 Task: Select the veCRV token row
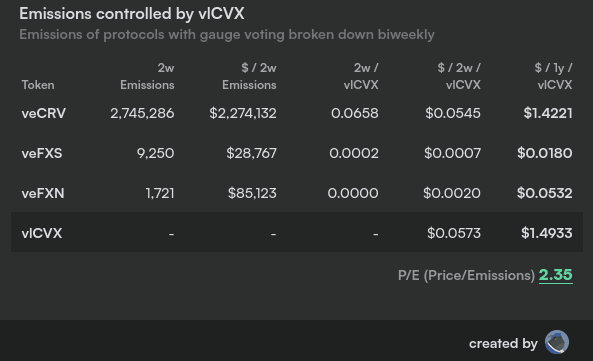[x=297, y=113]
